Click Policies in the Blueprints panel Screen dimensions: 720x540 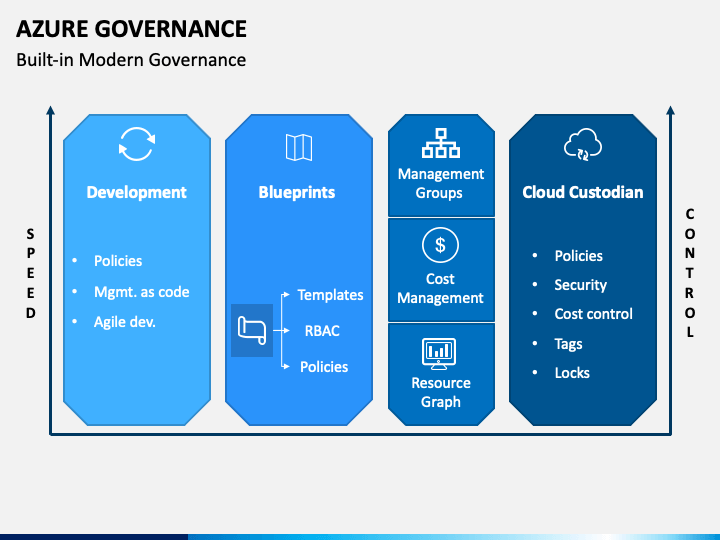tap(324, 367)
